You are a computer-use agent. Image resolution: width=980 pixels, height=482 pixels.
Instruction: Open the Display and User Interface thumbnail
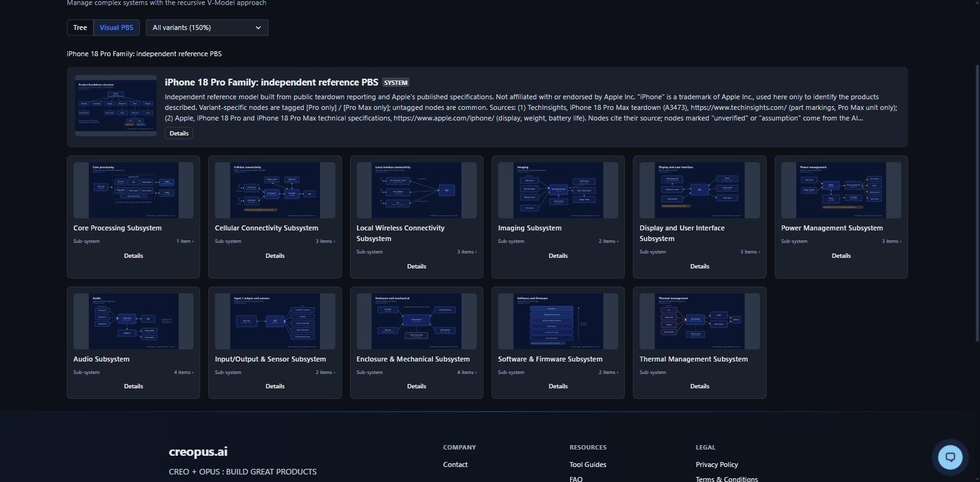699,190
